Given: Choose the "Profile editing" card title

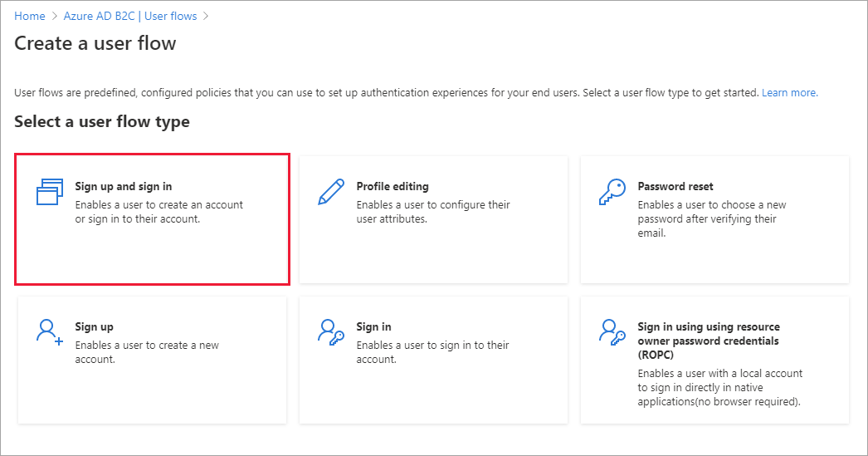Looking at the screenshot, I should tap(393, 186).
